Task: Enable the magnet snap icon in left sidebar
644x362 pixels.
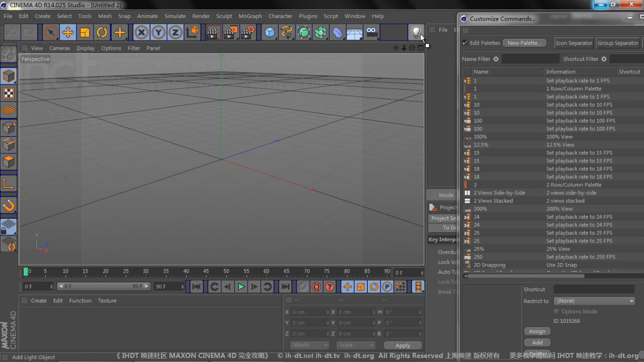Action: click(9, 205)
